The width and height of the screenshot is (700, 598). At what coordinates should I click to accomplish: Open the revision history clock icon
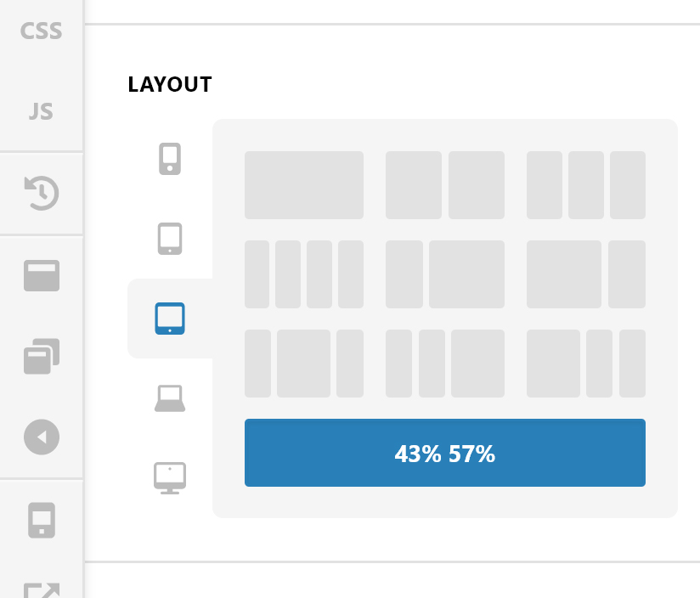[x=41, y=193]
